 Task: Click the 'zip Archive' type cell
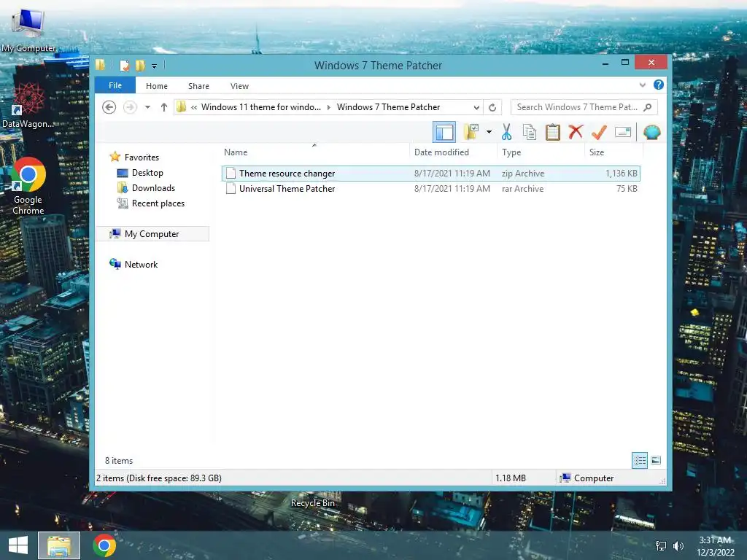[523, 174]
